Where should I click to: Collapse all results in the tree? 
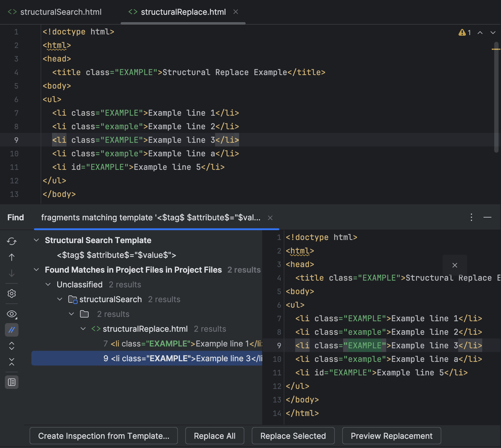coord(12,362)
